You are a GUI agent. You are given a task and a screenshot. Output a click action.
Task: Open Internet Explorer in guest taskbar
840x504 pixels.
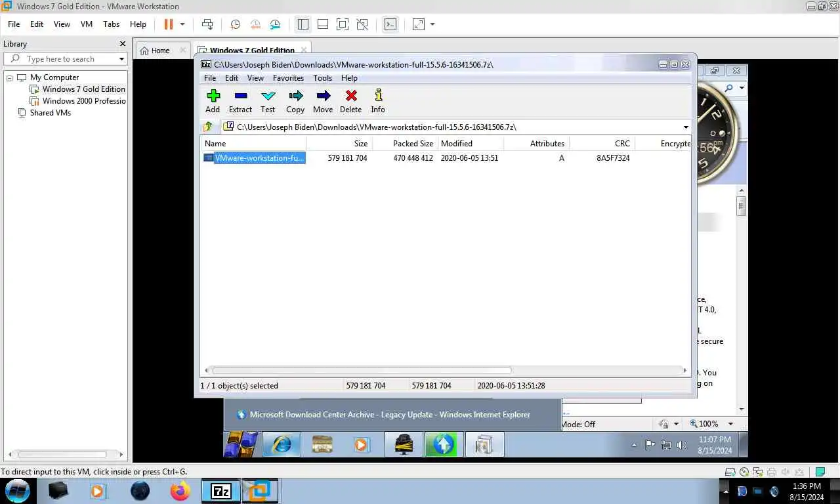click(x=282, y=444)
